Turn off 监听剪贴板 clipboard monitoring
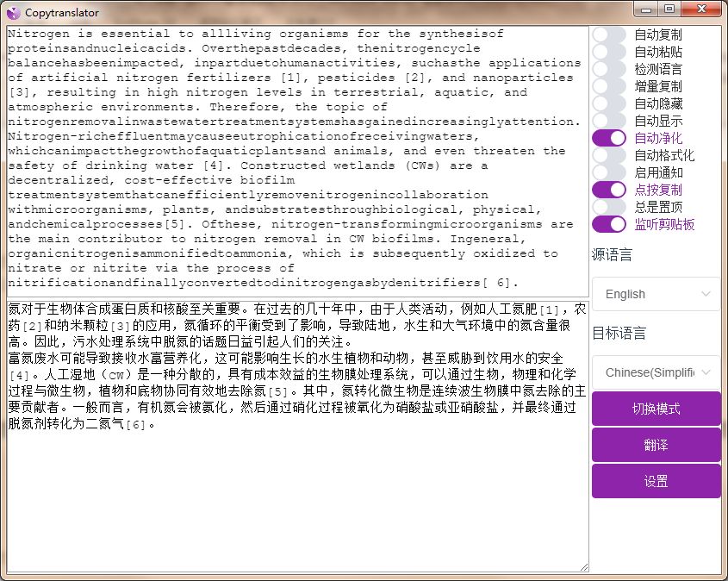728x581 pixels. pos(608,224)
